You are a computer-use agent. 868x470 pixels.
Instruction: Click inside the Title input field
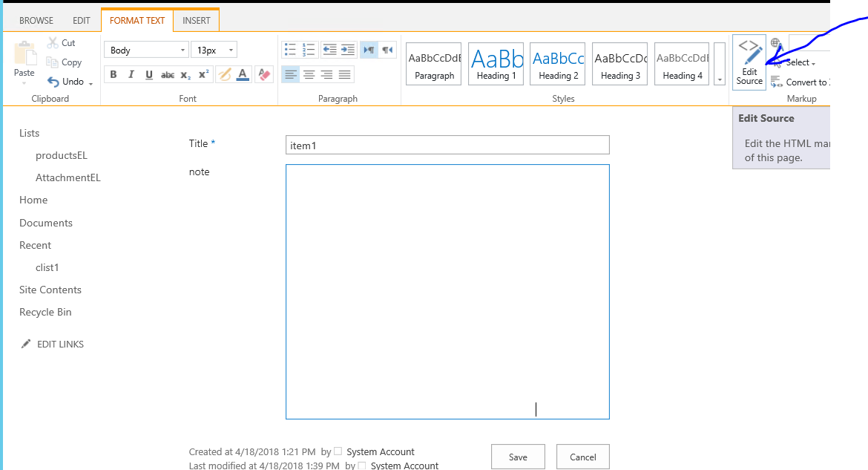coord(447,144)
